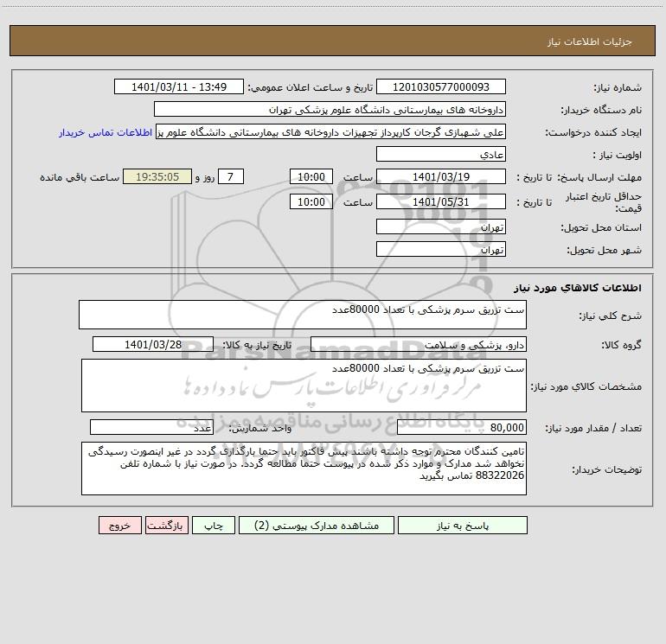Viewport: 666px width, 644px height.
Task: Click the استان محل تحویل field تهران
Action: click(441, 226)
